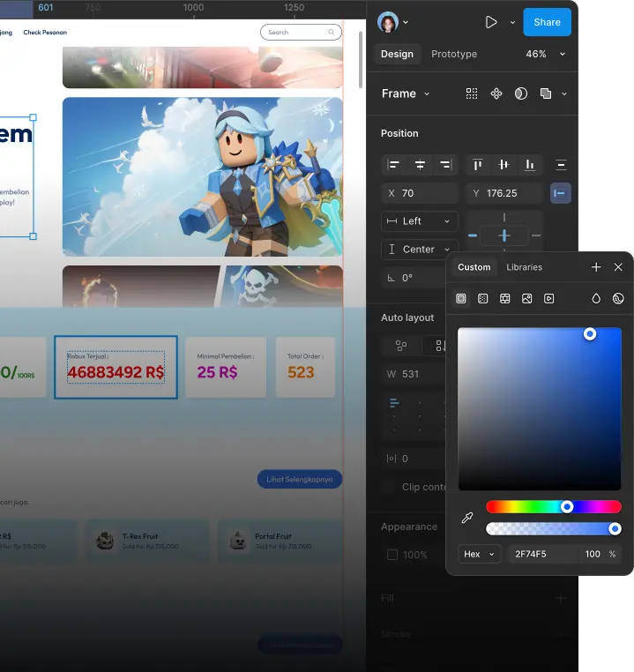This screenshot has height=672, width=634.
Task: Create component with the diamond icon
Action: [496, 93]
